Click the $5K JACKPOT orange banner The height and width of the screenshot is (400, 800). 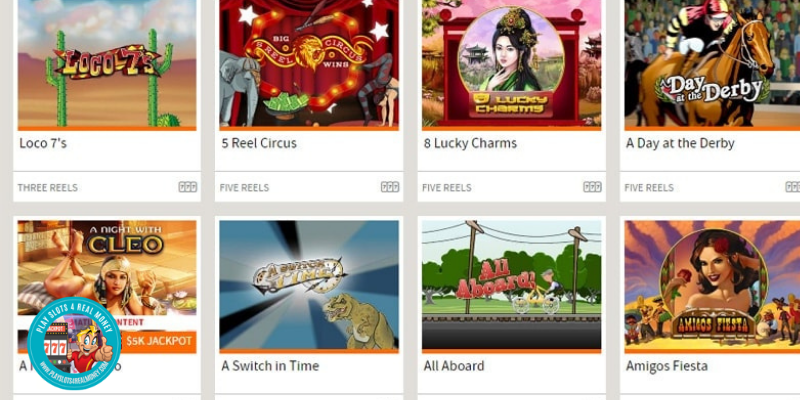click(x=159, y=341)
